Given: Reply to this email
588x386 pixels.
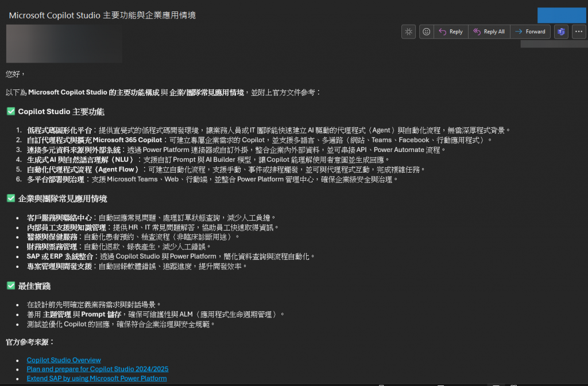Looking at the screenshot, I should pos(451,32).
